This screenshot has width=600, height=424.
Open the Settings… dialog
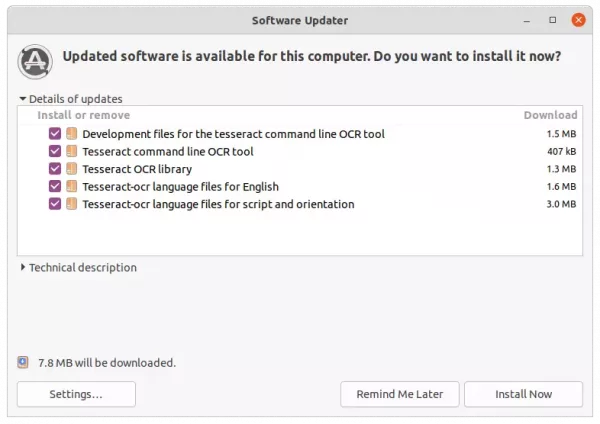point(76,394)
